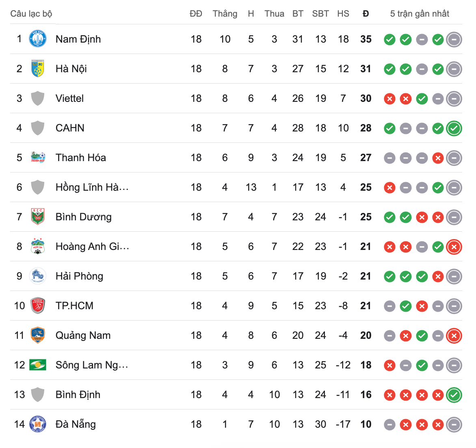Click the Quảng Nam club crest
Viewport: 476px width, 448px height.
(x=38, y=335)
